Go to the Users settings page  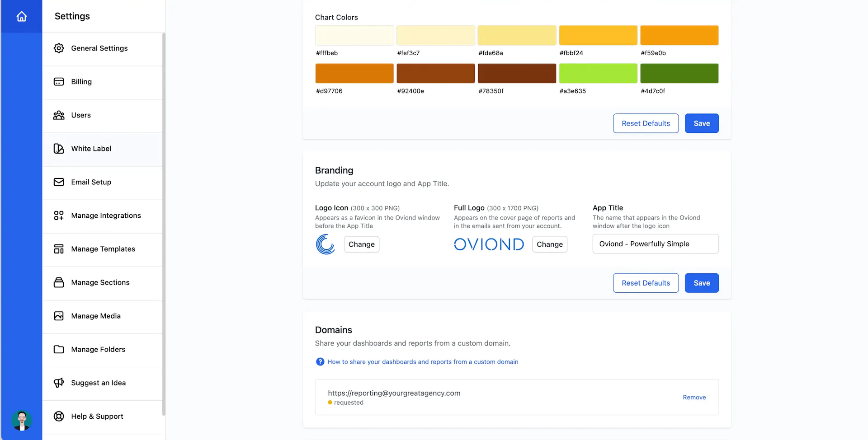103,115
